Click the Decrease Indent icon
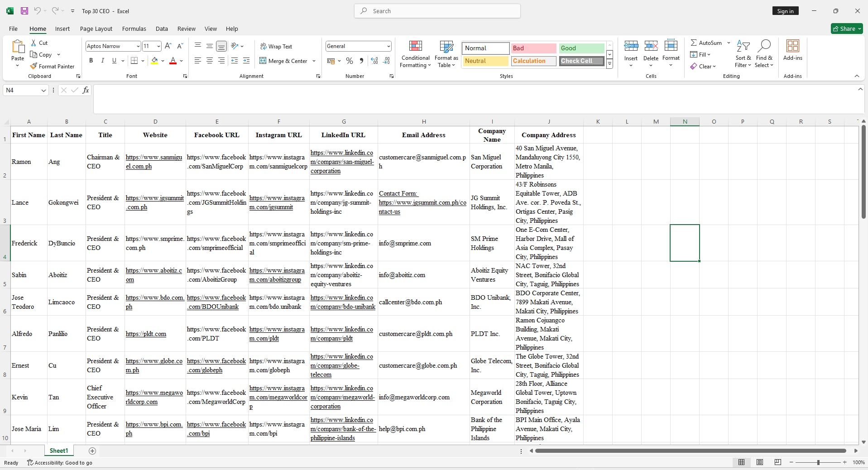 coord(235,61)
